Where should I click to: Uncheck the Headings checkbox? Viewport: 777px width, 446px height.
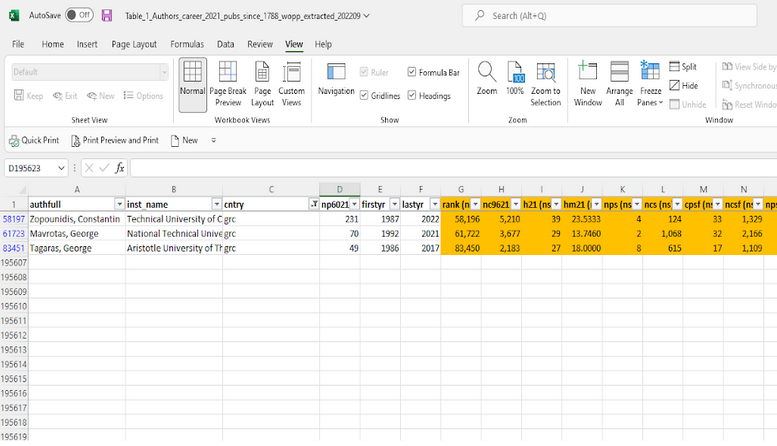click(413, 96)
